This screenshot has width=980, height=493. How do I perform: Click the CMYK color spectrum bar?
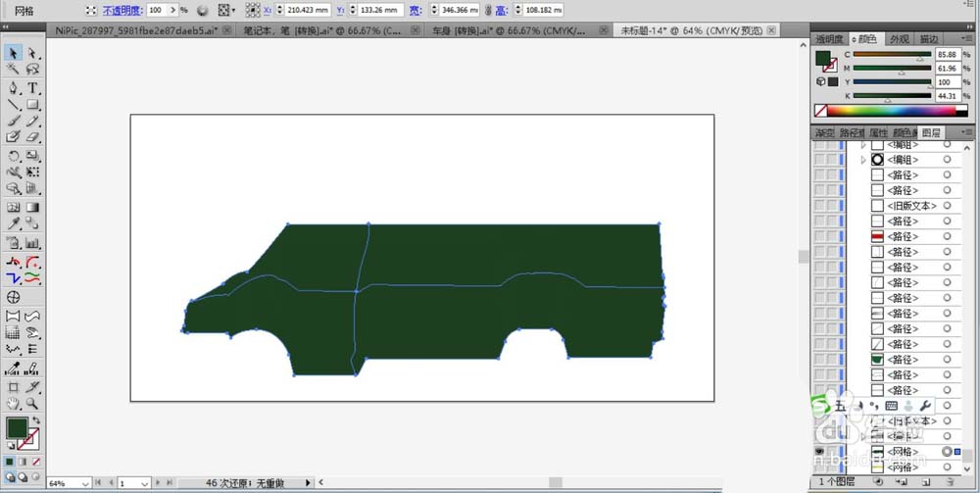891,111
